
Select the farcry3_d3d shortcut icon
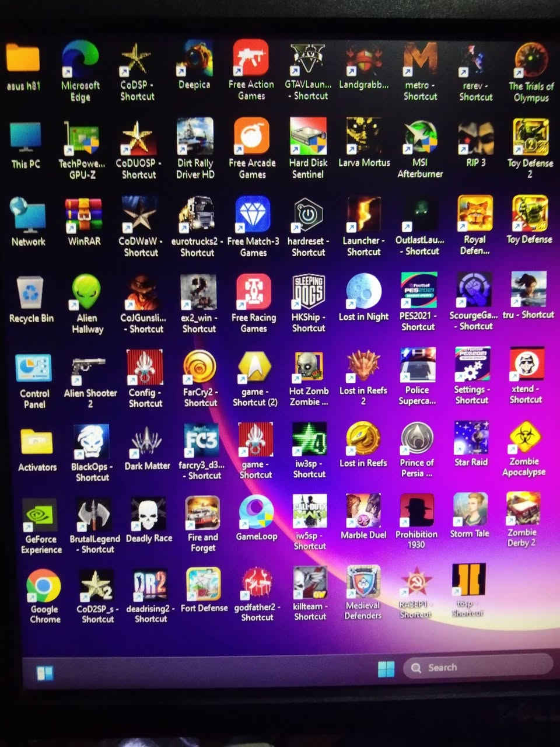[201, 441]
